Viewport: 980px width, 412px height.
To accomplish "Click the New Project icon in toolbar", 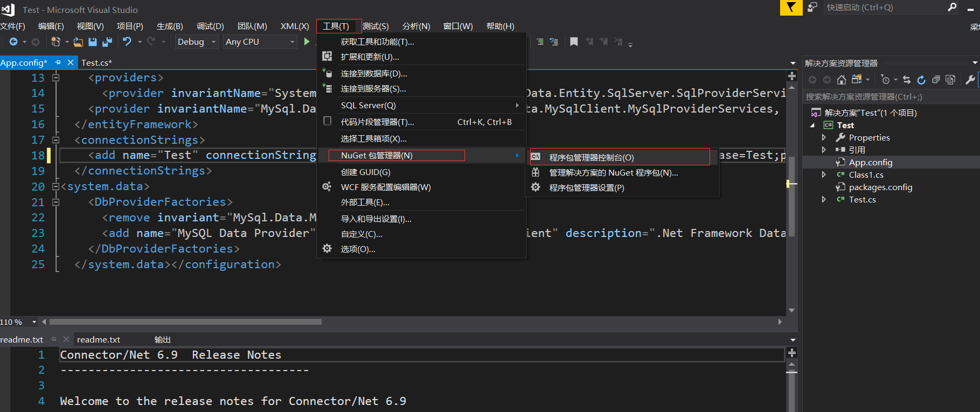I will coord(55,41).
